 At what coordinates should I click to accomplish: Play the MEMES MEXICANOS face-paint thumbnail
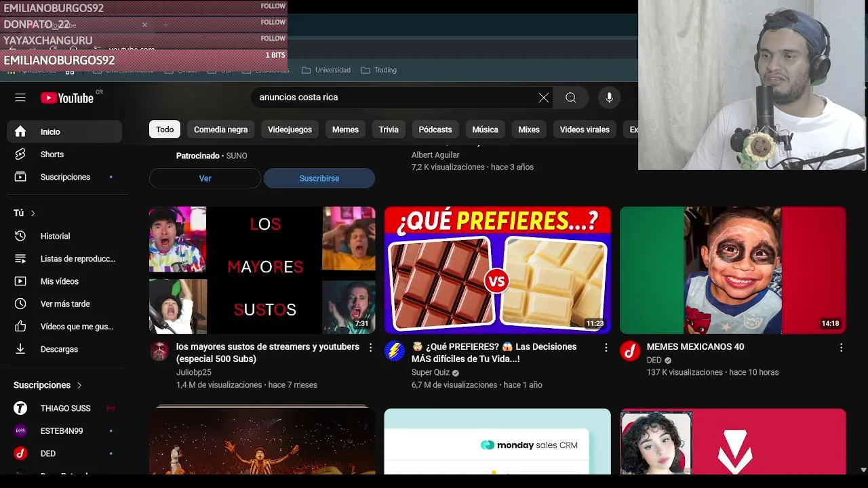[x=733, y=270]
